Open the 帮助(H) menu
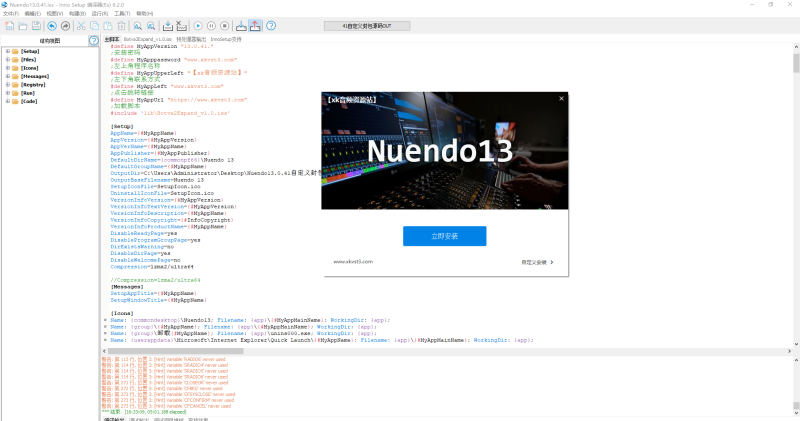The height and width of the screenshot is (421, 800). tap(144, 13)
